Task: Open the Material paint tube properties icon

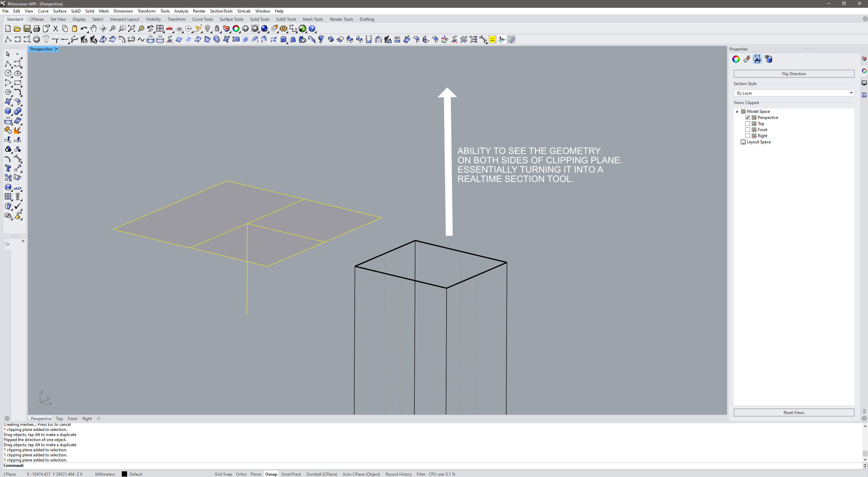Action: (x=746, y=59)
